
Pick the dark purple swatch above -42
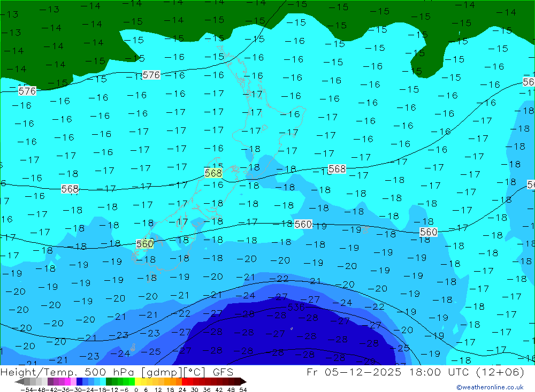(50, 382)
